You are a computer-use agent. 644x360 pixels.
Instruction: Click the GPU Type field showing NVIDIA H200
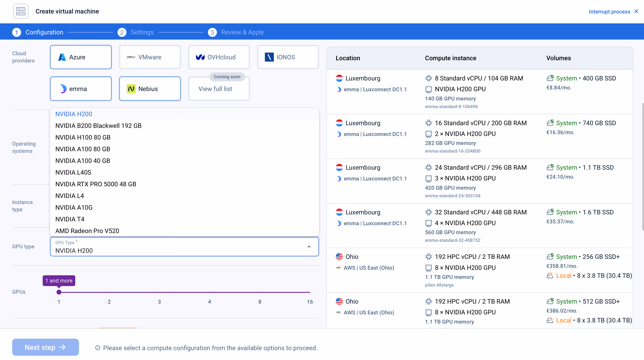(x=184, y=247)
